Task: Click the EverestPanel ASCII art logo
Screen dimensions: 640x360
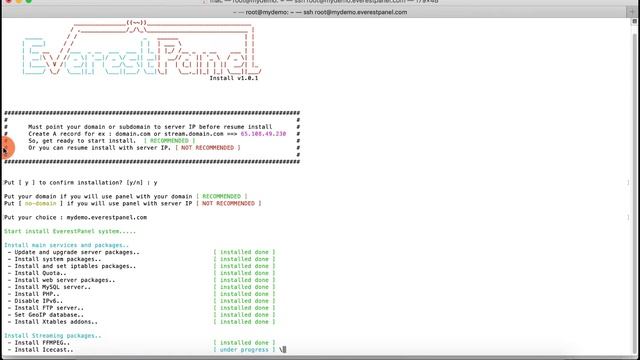Action: click(141, 49)
